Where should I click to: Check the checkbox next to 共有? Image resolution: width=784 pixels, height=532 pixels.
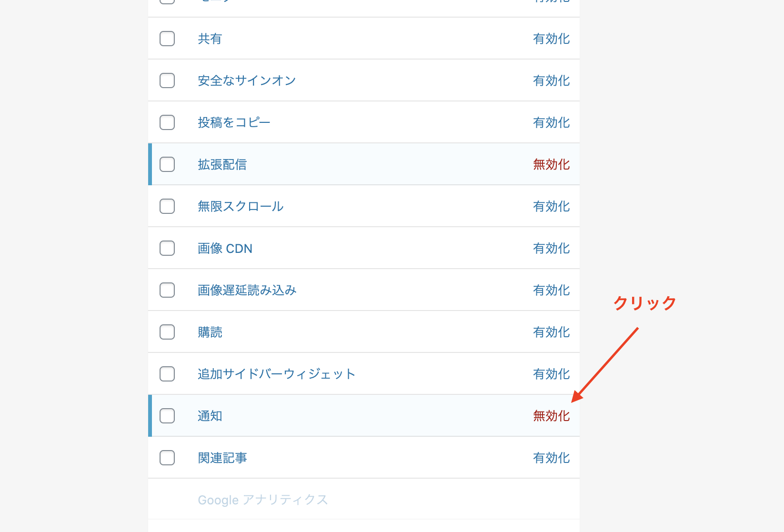tap(167, 39)
